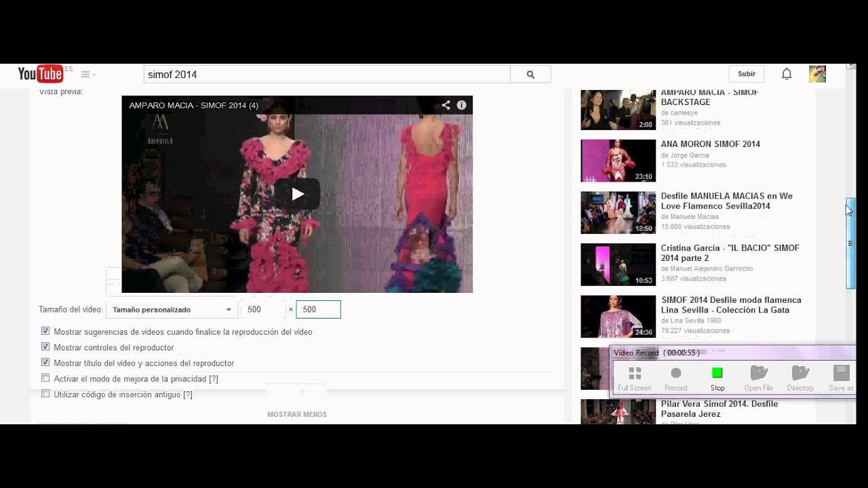
Task: Open ANA MORON SIMOF 2014 video title
Action: pyautogui.click(x=711, y=144)
